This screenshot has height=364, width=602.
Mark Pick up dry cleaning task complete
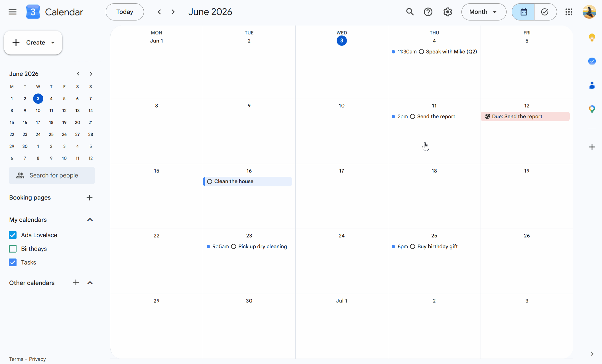(x=234, y=247)
